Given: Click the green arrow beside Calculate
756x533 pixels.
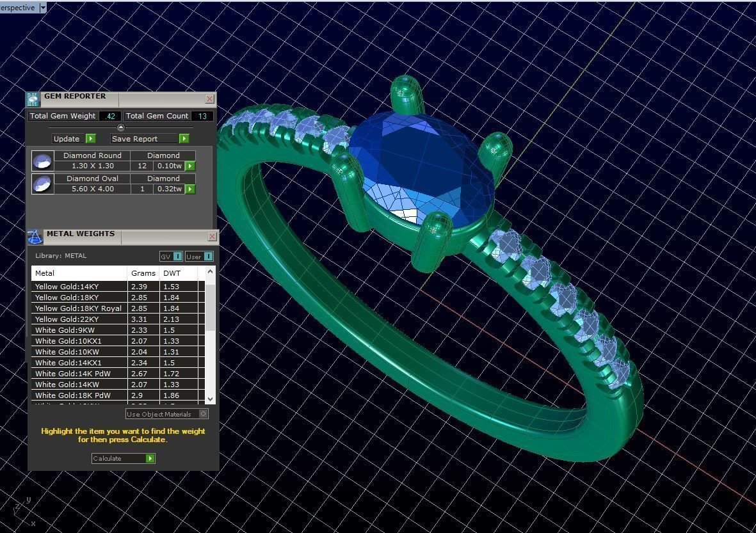Looking at the screenshot, I should 150,458.
